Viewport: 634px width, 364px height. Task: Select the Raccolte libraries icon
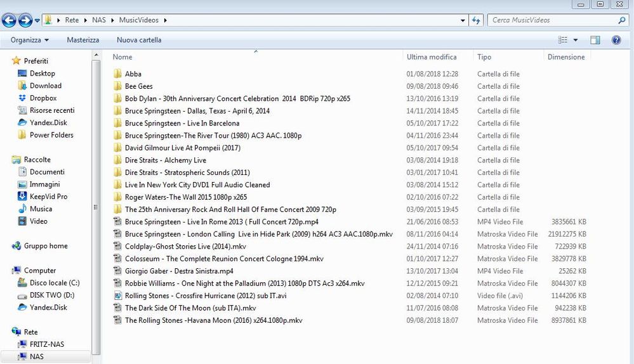pyautogui.click(x=16, y=160)
